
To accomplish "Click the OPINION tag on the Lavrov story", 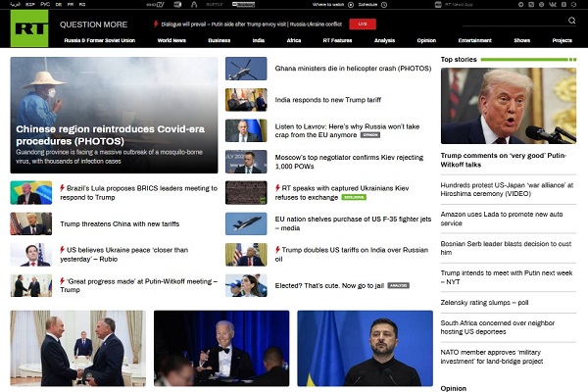I will pyautogui.click(x=370, y=135).
